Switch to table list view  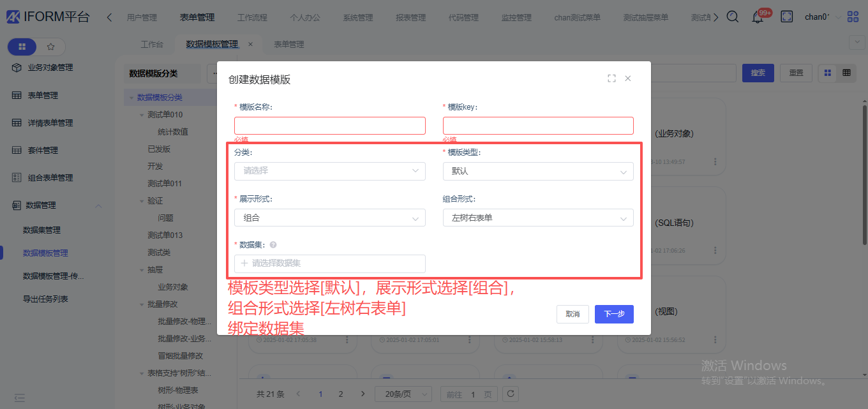coord(846,73)
